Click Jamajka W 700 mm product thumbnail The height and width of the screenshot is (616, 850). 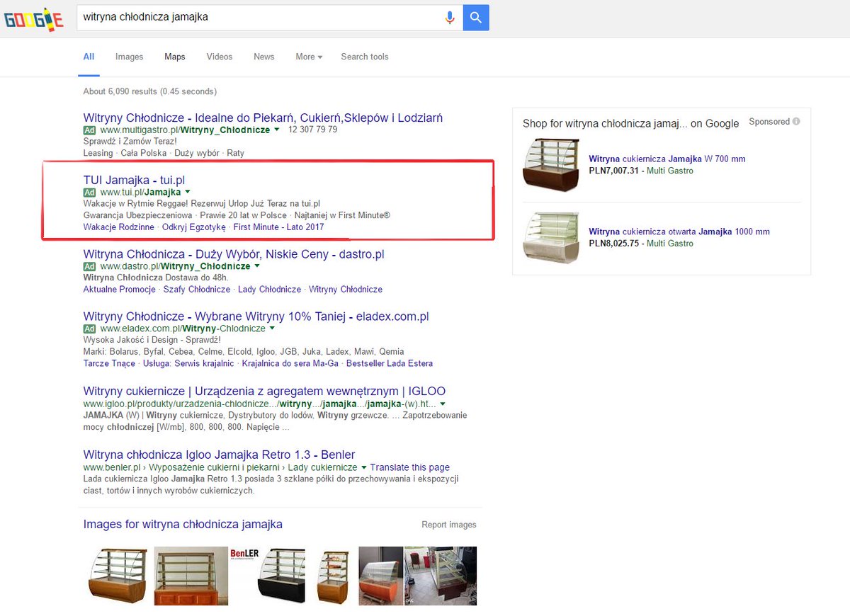(x=550, y=165)
